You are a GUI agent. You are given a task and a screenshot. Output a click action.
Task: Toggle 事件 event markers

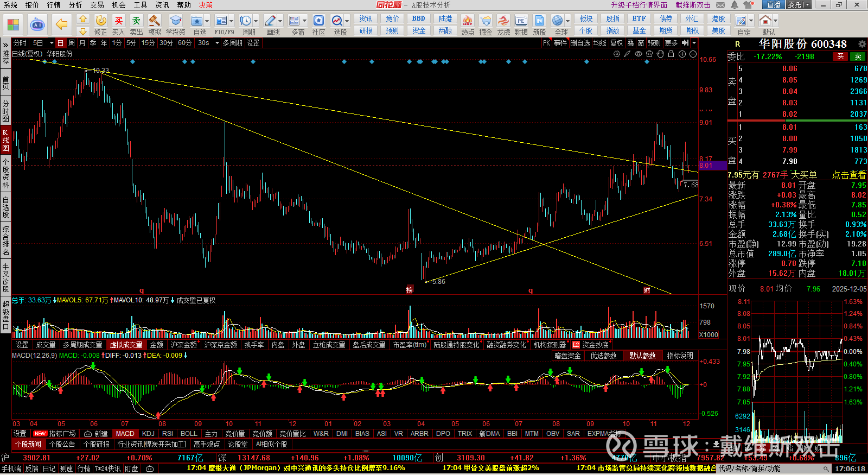[560, 43]
